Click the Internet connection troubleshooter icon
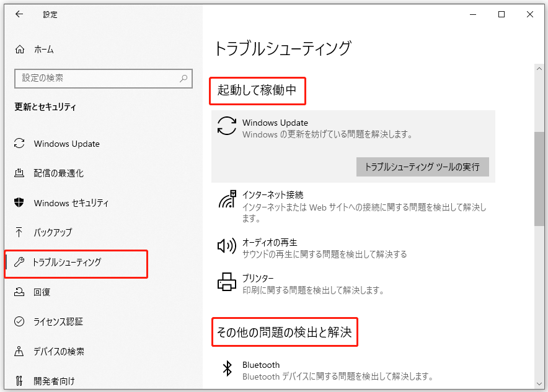 click(227, 199)
